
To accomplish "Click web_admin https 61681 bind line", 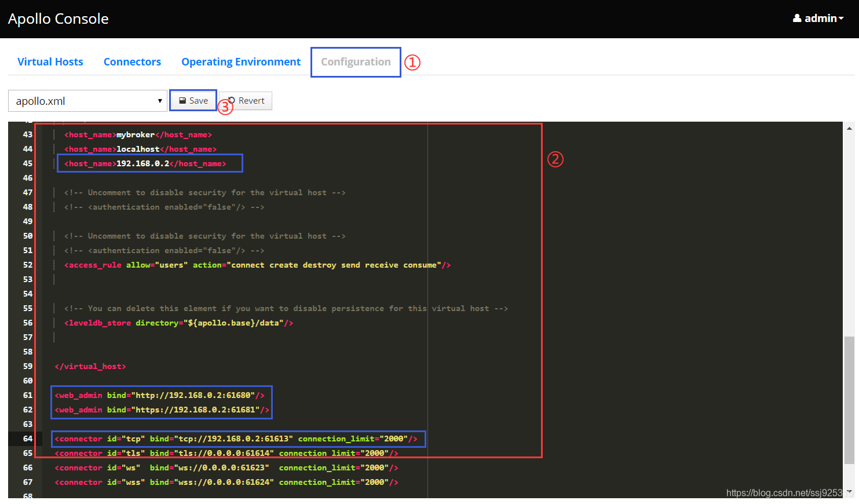I will pyautogui.click(x=162, y=410).
